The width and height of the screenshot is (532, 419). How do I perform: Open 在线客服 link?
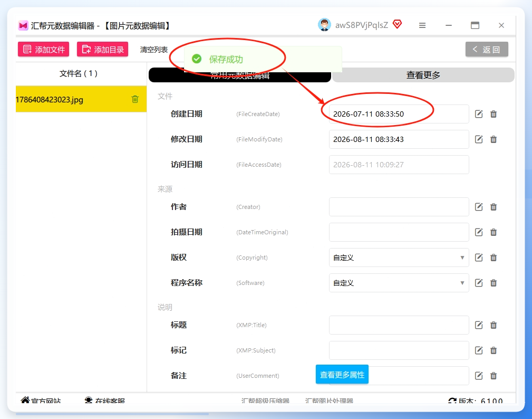(105, 401)
